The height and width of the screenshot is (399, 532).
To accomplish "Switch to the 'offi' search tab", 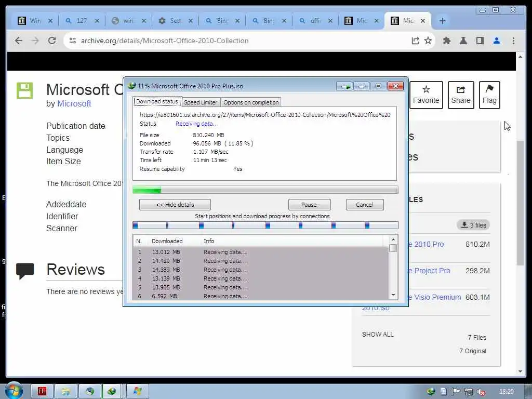I will click(x=315, y=21).
